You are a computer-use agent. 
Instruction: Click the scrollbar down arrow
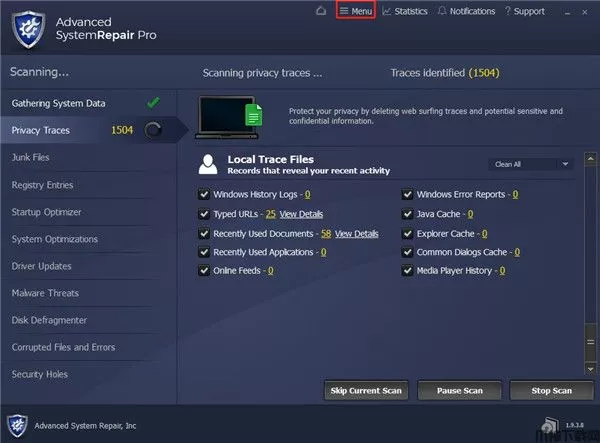point(590,369)
